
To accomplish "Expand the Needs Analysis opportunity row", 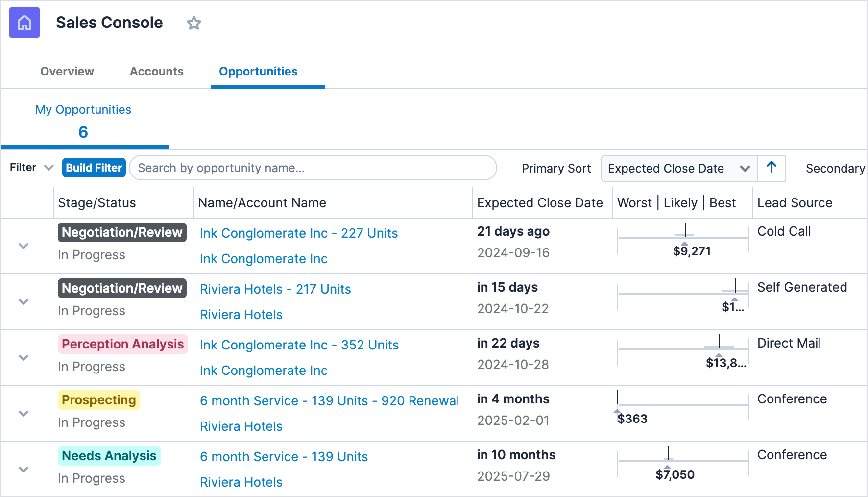I will (x=24, y=470).
